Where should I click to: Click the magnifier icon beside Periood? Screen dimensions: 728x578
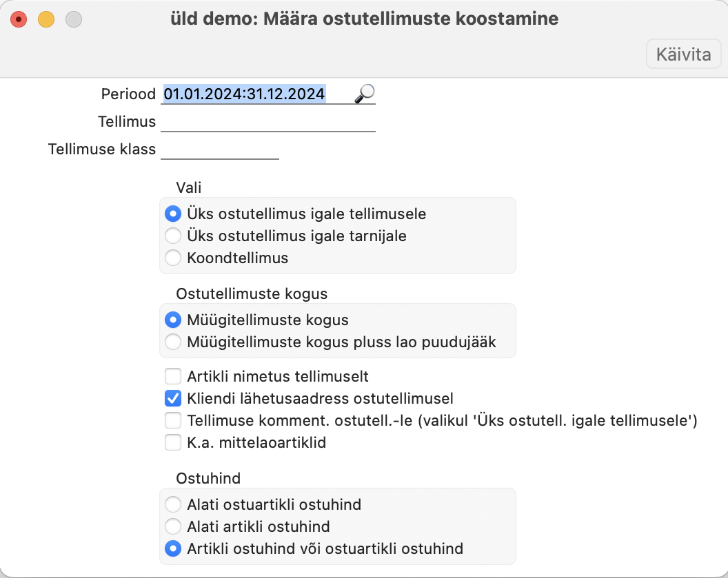pos(365,94)
